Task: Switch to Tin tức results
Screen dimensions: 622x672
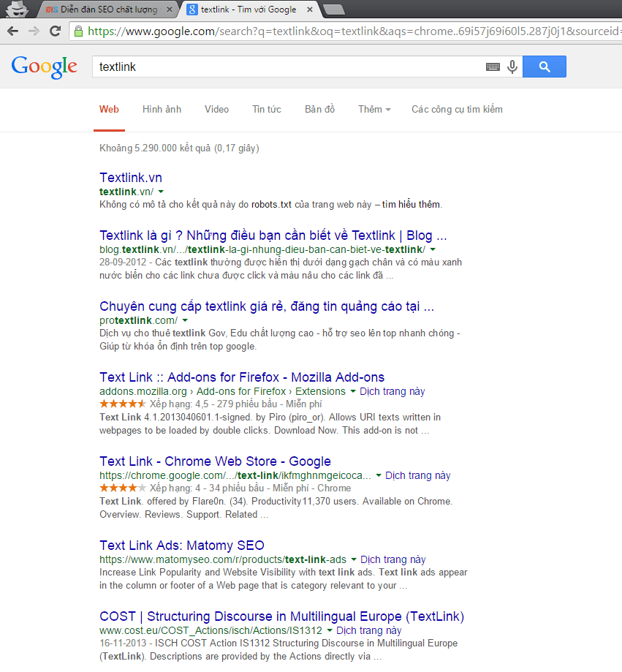Action: [267, 109]
